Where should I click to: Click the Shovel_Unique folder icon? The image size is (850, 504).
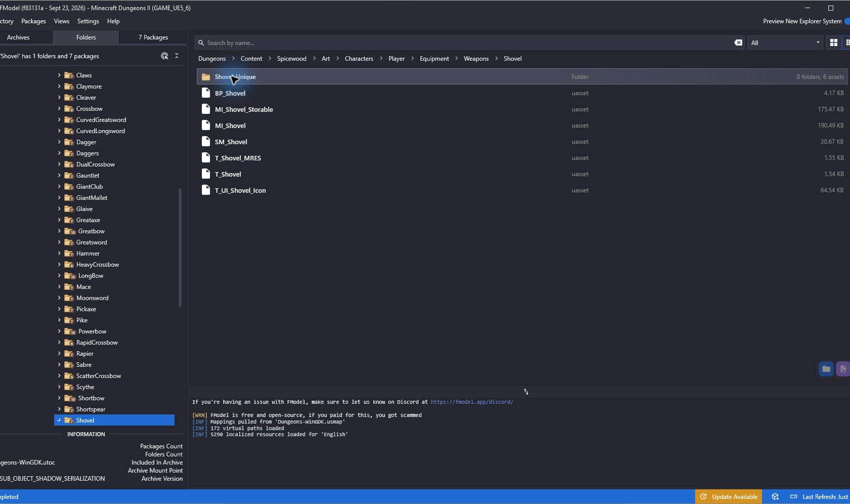(x=206, y=77)
